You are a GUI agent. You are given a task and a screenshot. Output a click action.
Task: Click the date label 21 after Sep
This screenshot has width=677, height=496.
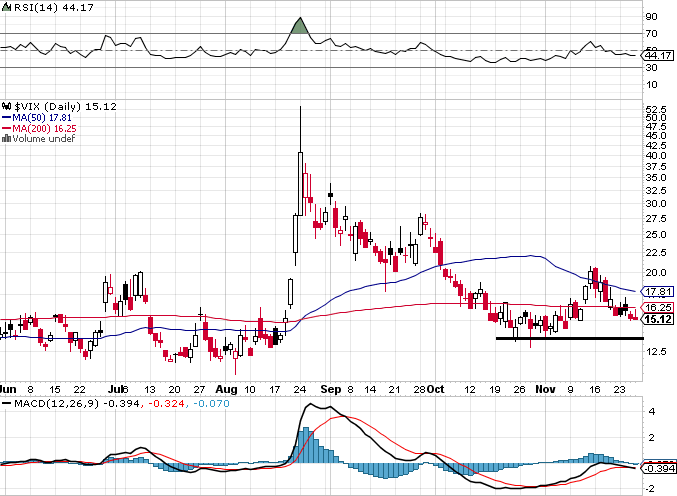[394, 389]
